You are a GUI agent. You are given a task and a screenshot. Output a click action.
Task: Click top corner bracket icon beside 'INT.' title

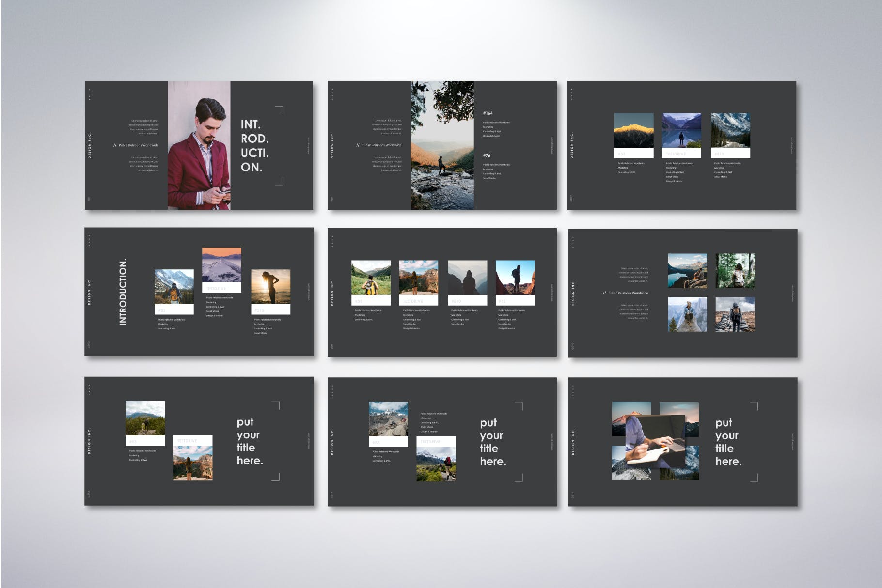tap(279, 109)
